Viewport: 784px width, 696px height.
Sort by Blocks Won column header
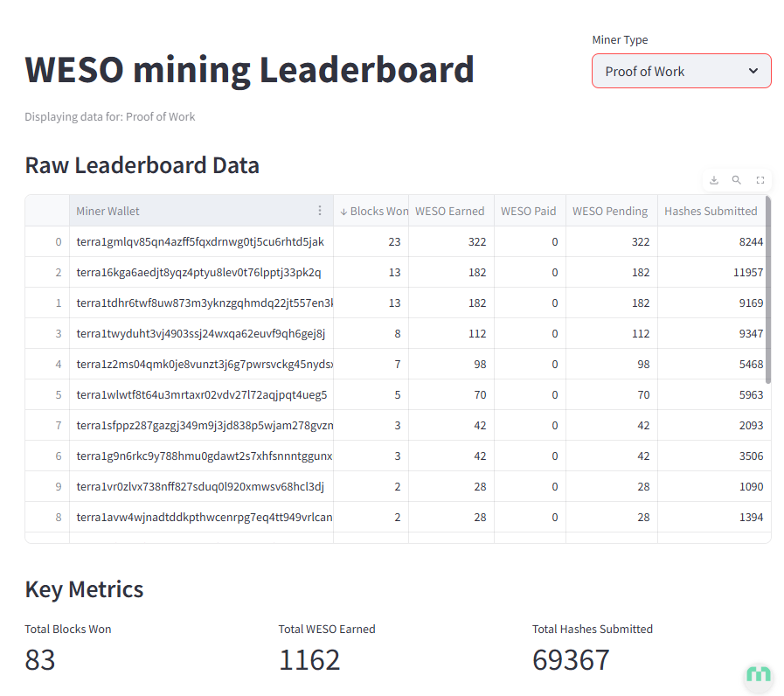(x=371, y=211)
